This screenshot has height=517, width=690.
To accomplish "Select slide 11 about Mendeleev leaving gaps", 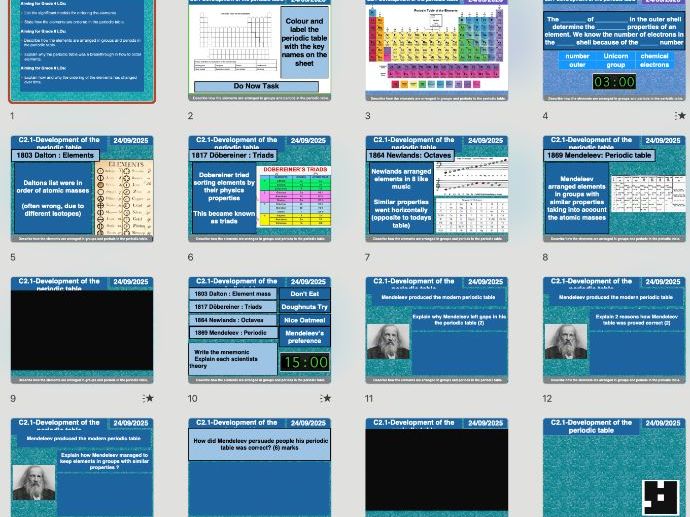I will 437,330.
